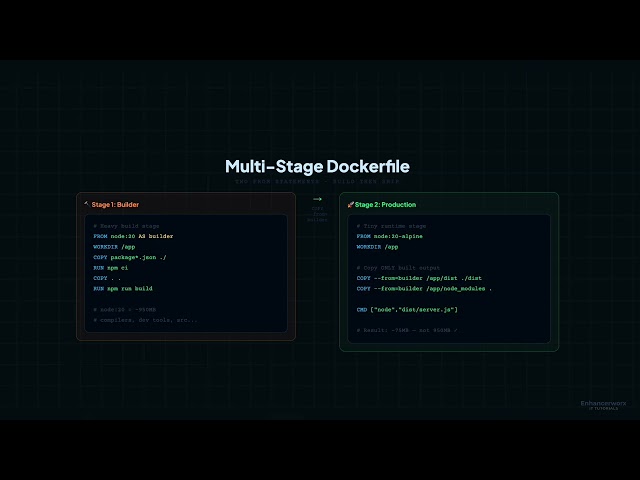
Task: Click the "# Result: ~75MB" comment
Action: (407, 330)
